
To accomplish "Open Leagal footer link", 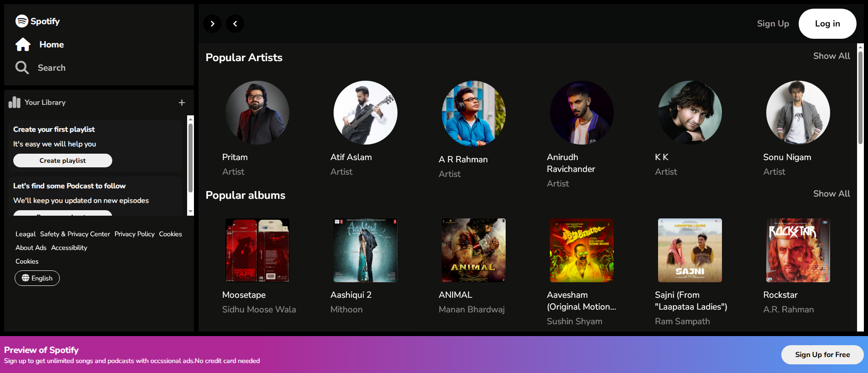I will pyautogui.click(x=26, y=234).
